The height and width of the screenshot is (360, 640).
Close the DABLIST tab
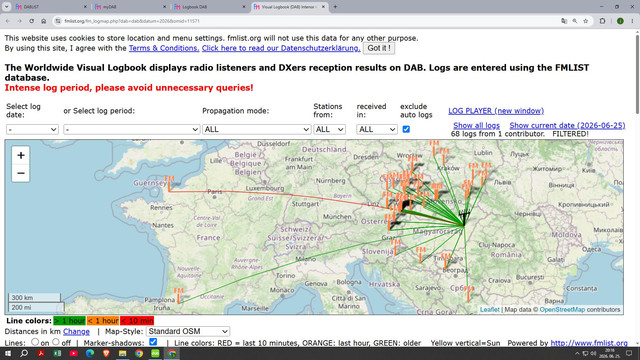(85, 7)
